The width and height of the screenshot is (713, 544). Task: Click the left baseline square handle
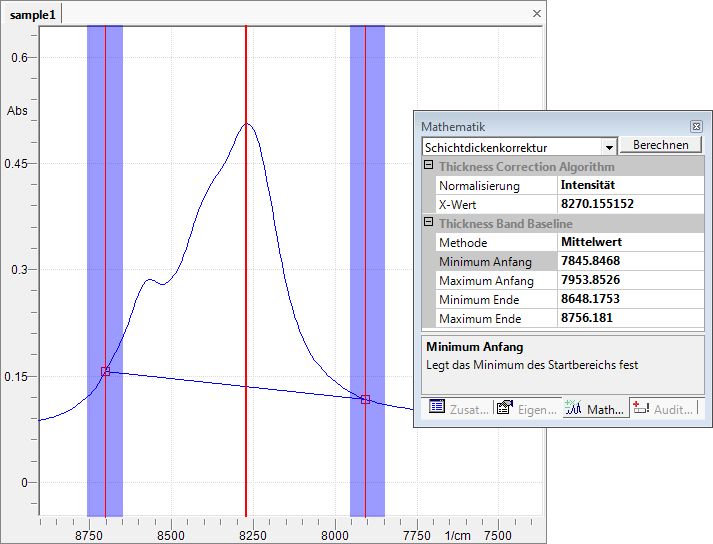point(105,372)
